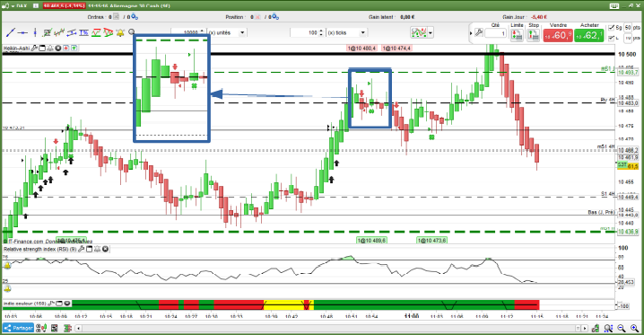Zoom out the chart with minus magnifier
Image resolution: width=644 pixels, height=335 pixels.
pyautogui.click(x=622, y=328)
